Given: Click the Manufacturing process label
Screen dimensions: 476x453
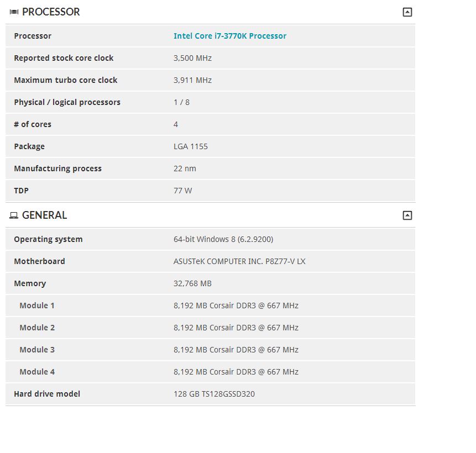Looking at the screenshot, I should click(57, 168).
